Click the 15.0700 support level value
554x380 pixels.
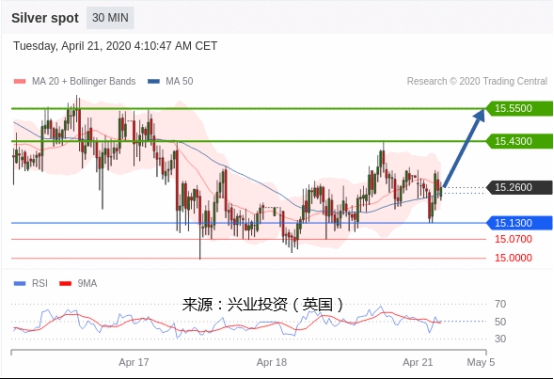(x=513, y=239)
